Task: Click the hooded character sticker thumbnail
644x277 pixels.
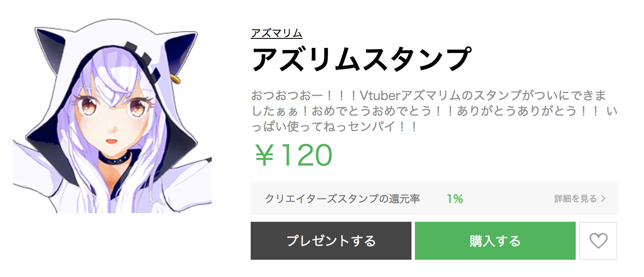Action: [x=112, y=116]
